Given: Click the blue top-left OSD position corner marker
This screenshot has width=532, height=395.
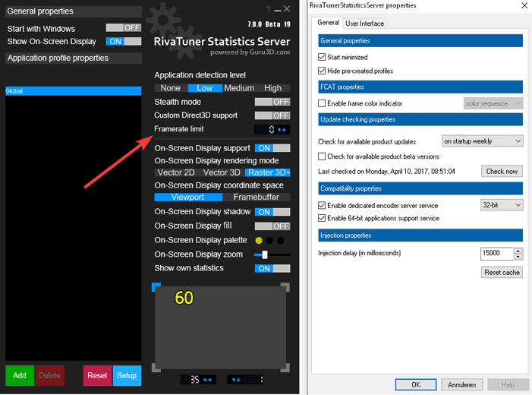Looking at the screenshot, I should point(156,287).
